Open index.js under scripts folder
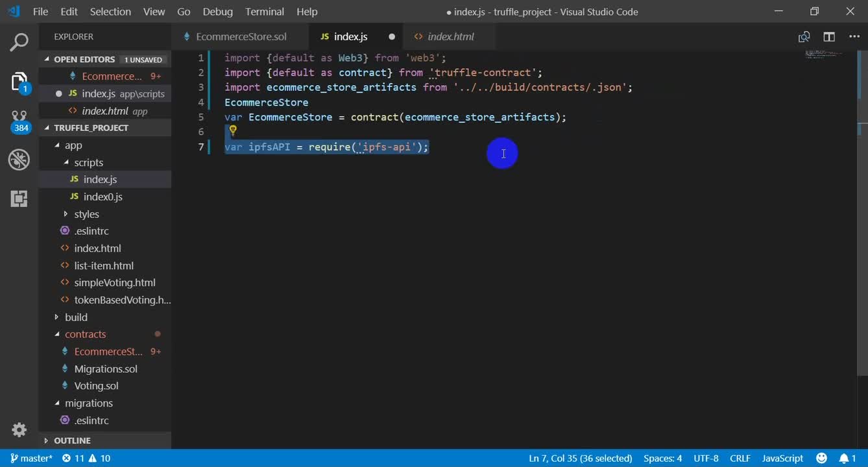Screen dimensions: 868x467 click(x=104, y=180)
